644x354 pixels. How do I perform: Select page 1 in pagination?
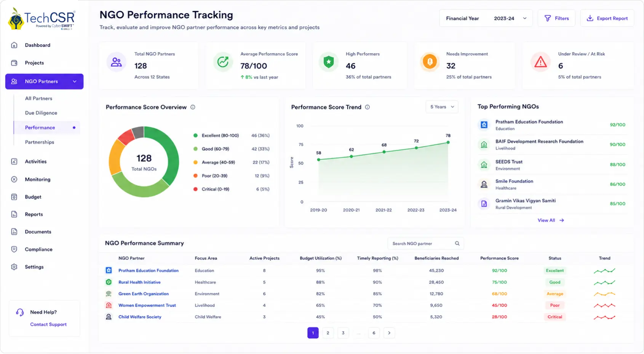[x=313, y=333]
